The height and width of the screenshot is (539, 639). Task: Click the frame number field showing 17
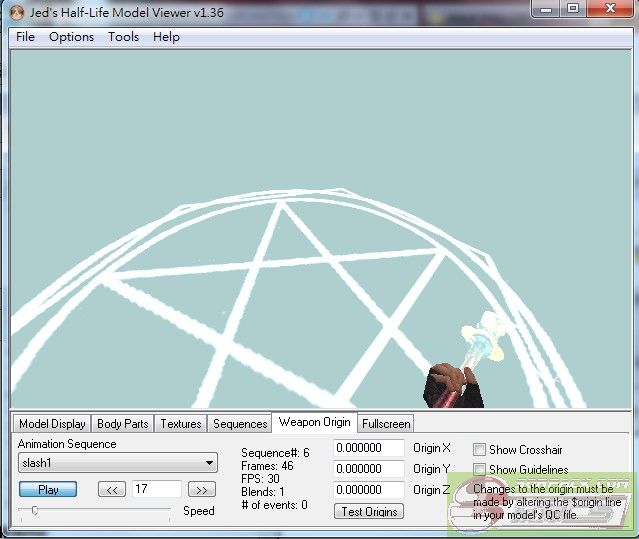(x=156, y=489)
